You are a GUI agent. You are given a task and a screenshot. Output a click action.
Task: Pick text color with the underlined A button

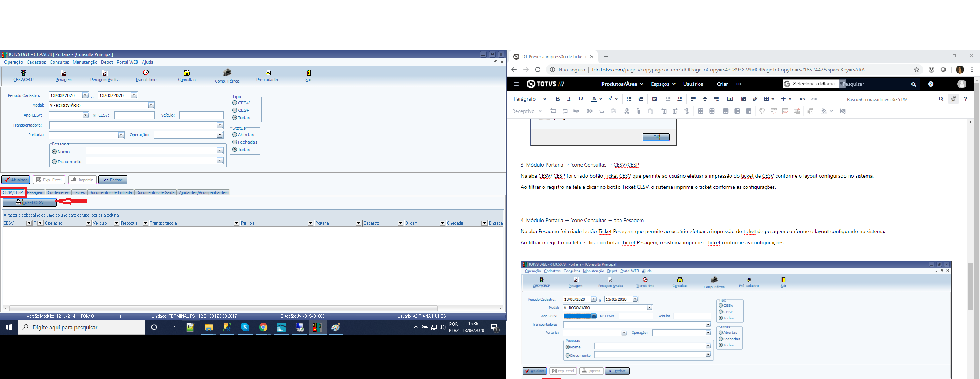click(594, 99)
